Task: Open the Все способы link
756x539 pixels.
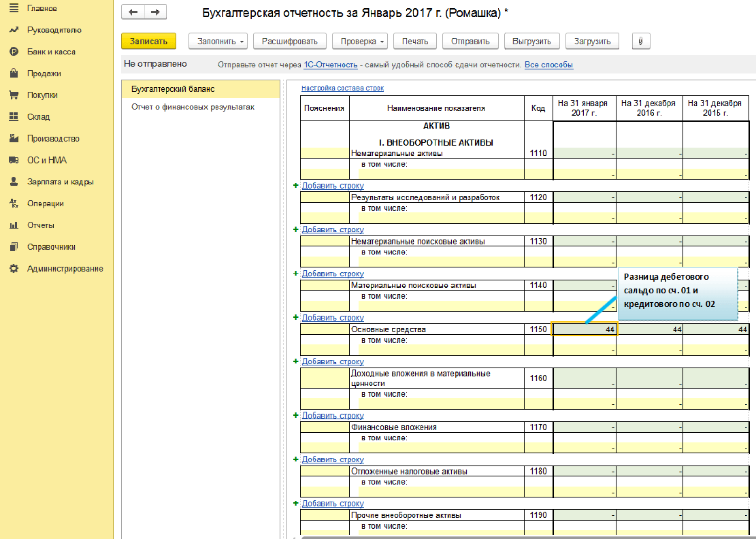Action: coord(548,65)
